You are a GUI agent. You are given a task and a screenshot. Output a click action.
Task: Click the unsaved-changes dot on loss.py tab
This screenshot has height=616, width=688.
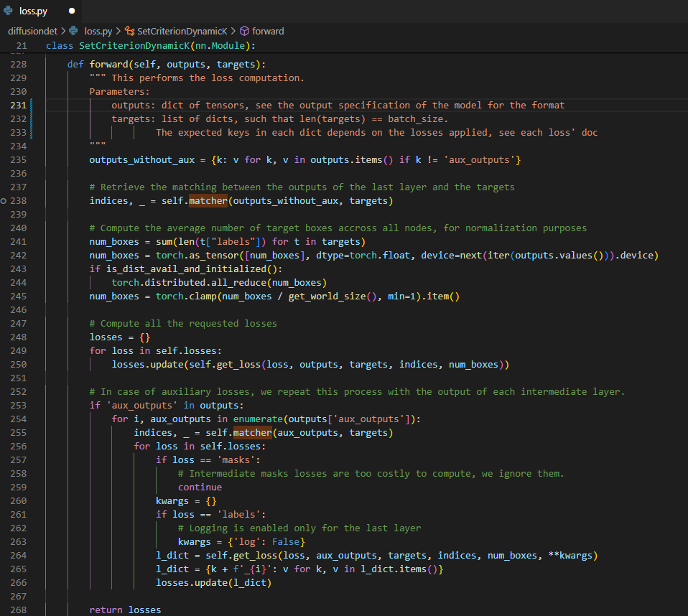click(x=72, y=11)
